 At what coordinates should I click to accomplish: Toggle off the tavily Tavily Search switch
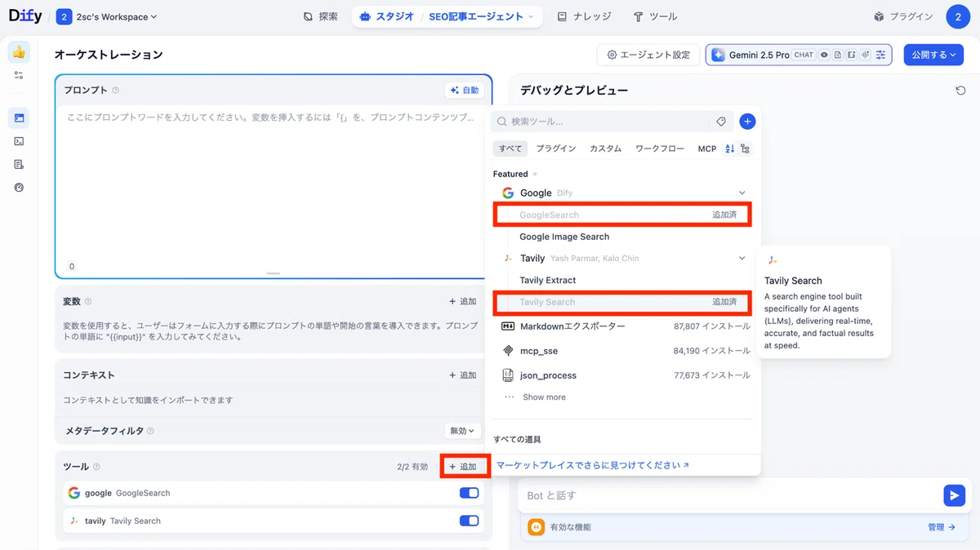469,521
